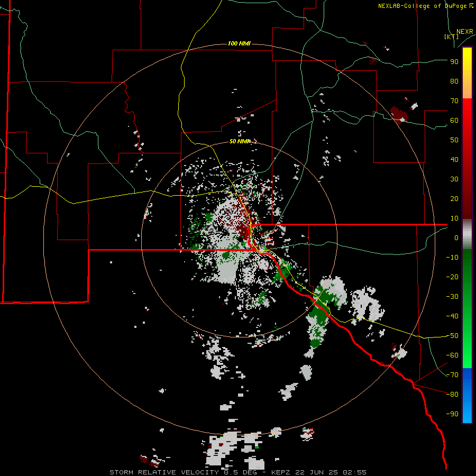Click the -50 value on the velocity scale
476x476 pixels.
(x=452, y=336)
